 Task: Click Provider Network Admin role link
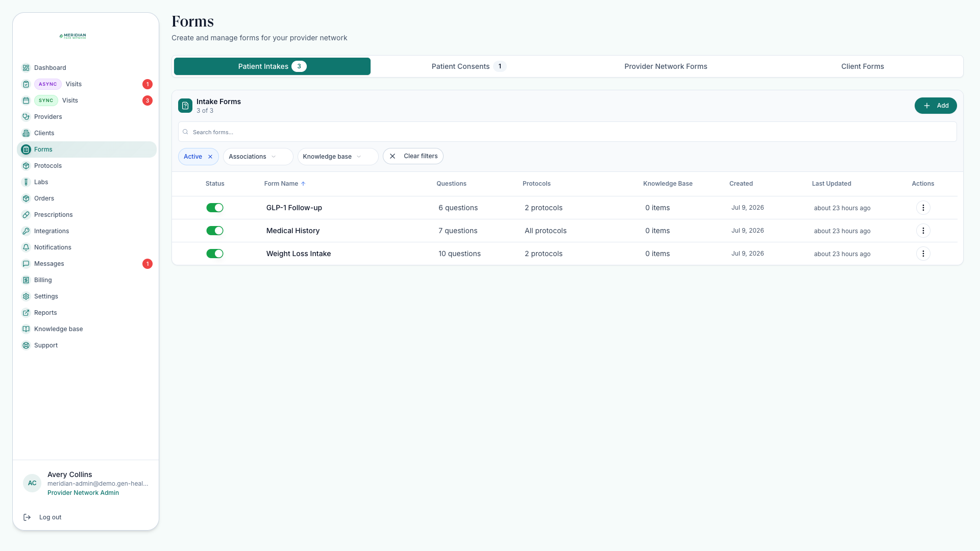click(x=83, y=493)
